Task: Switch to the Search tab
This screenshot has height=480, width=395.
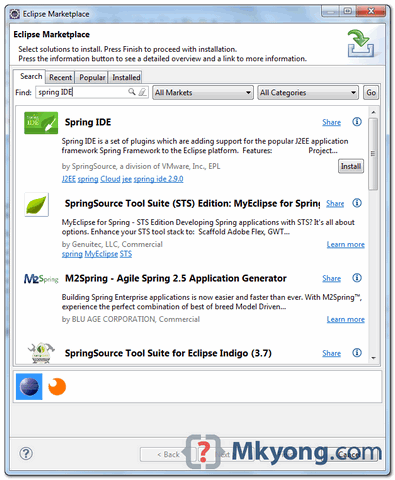Action: coord(31,76)
